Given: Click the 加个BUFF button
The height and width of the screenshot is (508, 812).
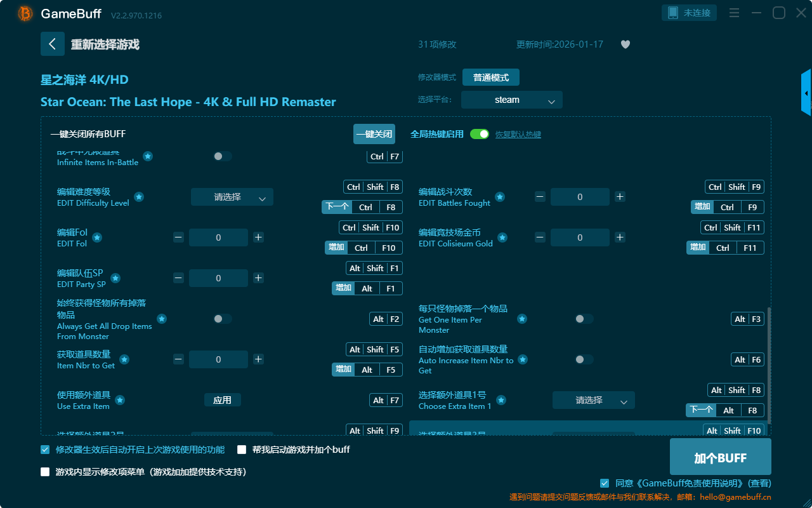Looking at the screenshot, I should 720,458.
